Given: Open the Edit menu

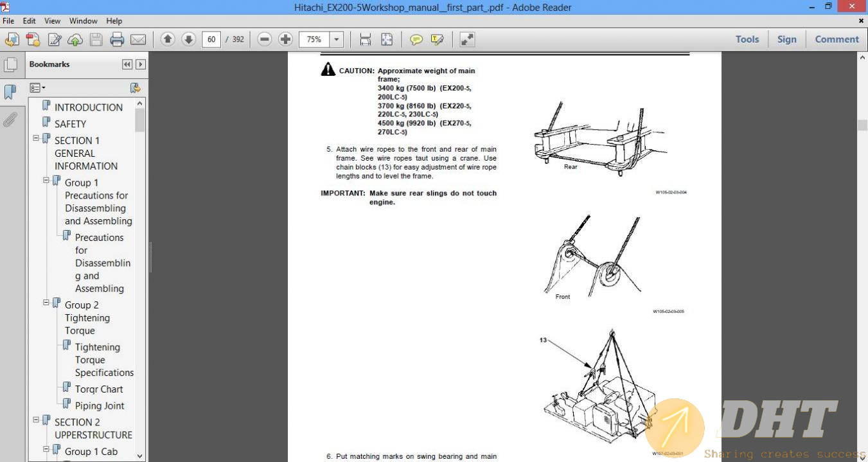Looking at the screenshot, I should [29, 21].
